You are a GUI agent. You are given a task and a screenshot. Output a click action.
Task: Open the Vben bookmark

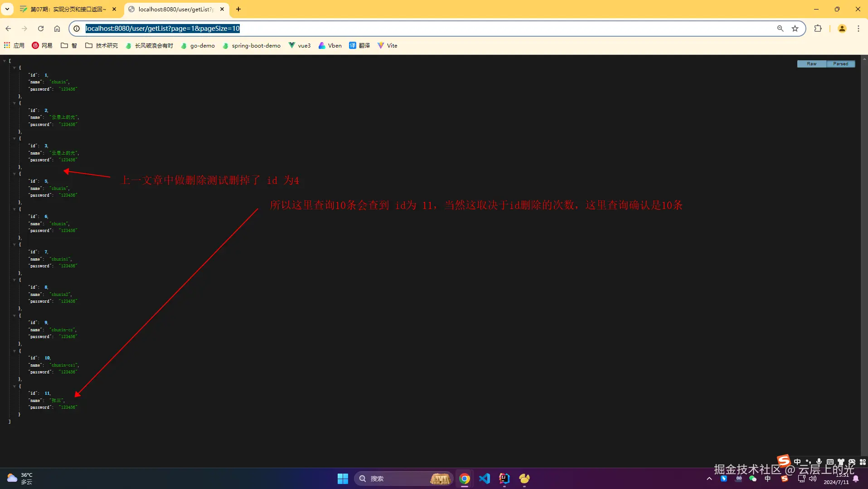(330, 45)
